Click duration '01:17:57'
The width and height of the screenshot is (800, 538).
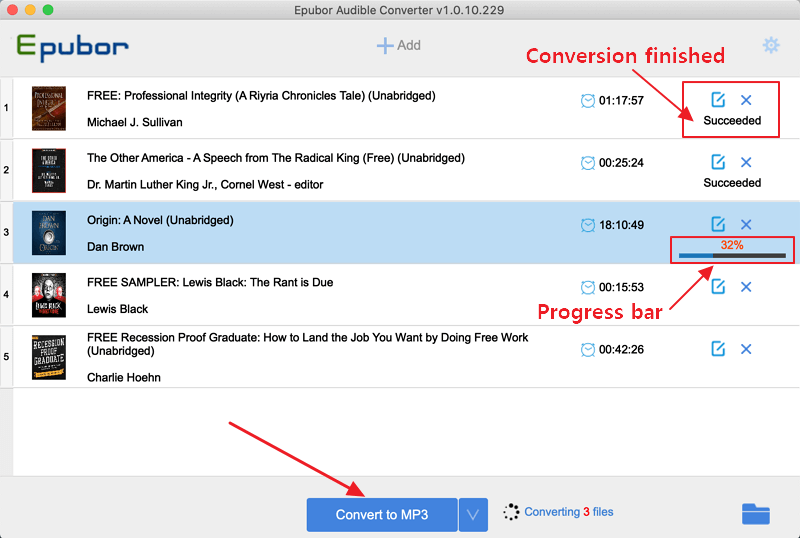pos(621,101)
